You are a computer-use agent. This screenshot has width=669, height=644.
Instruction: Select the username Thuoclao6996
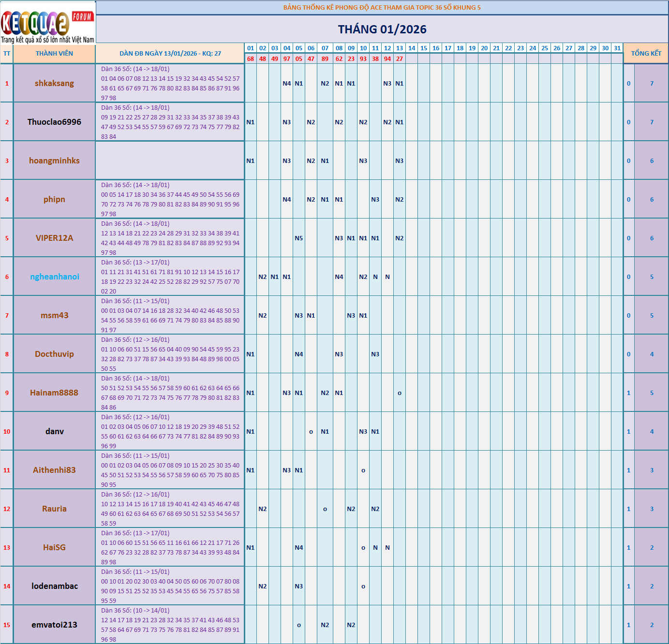tap(54, 122)
